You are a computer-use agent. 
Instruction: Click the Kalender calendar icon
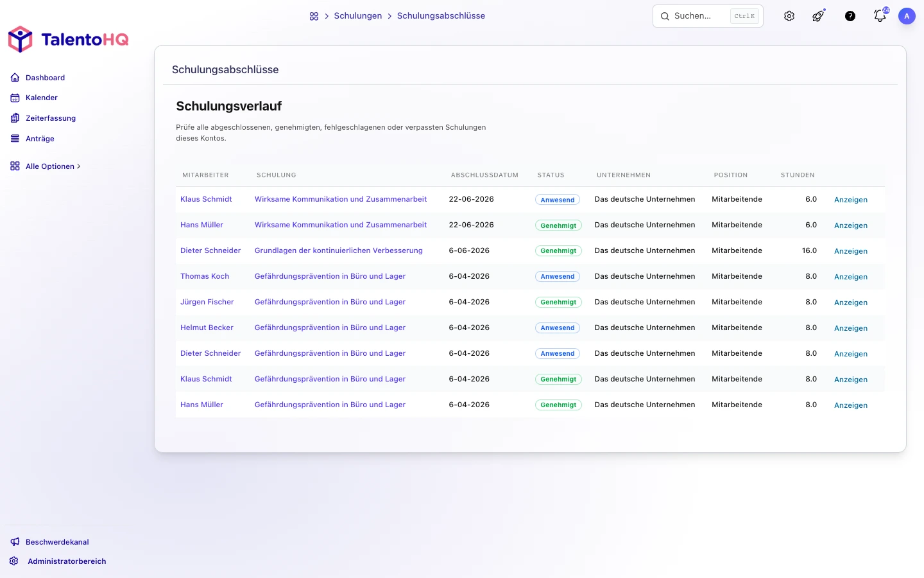click(15, 98)
